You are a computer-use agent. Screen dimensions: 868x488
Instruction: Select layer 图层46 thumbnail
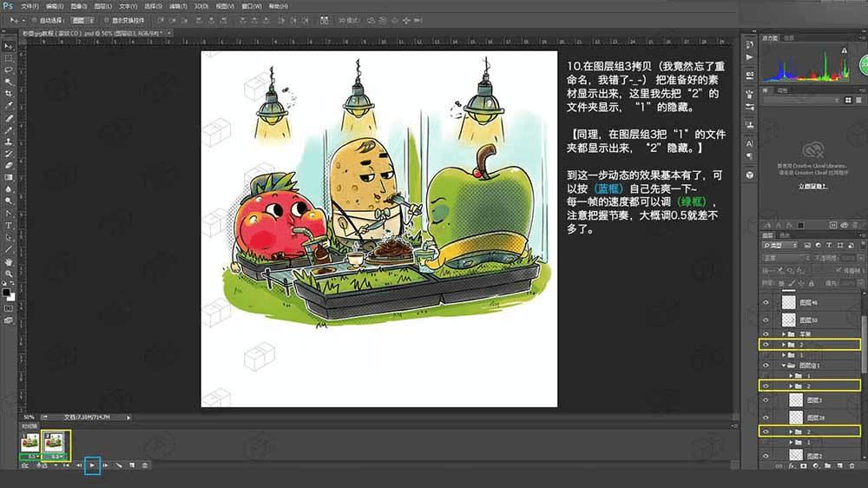coord(789,302)
